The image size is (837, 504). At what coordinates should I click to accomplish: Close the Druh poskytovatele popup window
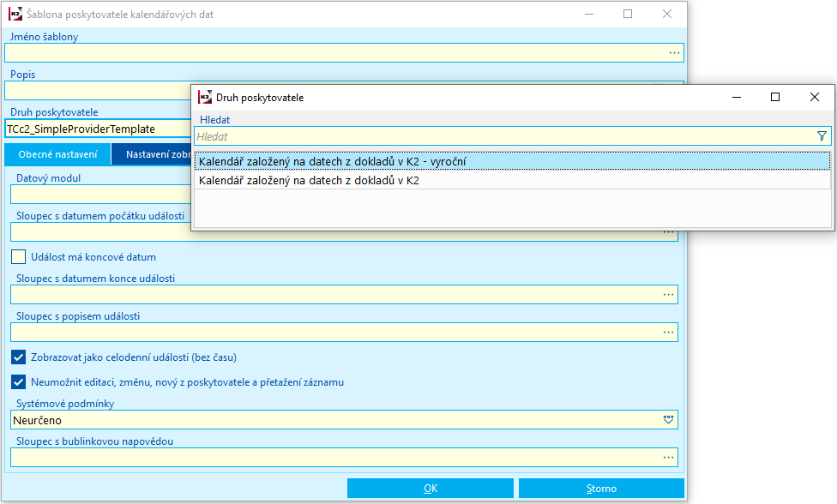click(x=814, y=97)
